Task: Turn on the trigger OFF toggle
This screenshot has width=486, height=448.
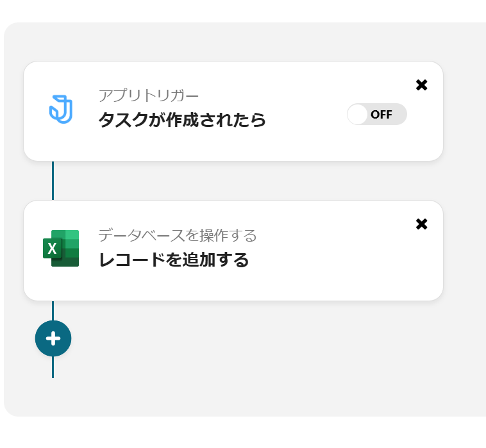Action: (x=377, y=115)
